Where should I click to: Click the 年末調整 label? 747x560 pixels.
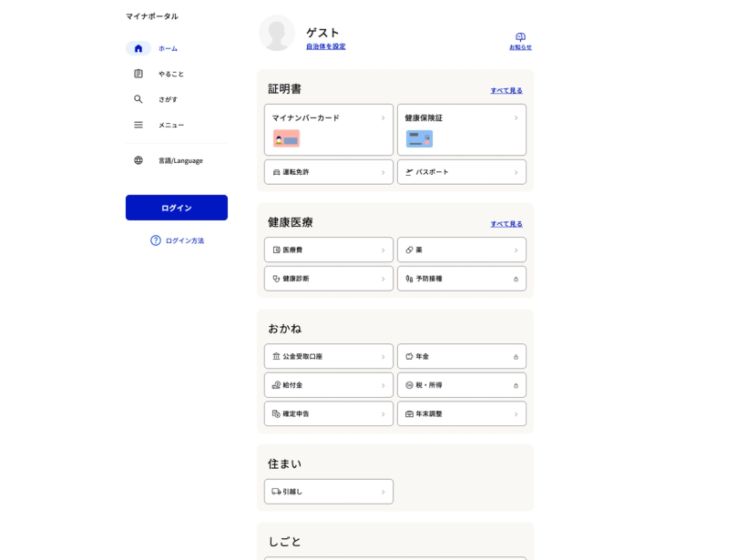click(x=429, y=413)
